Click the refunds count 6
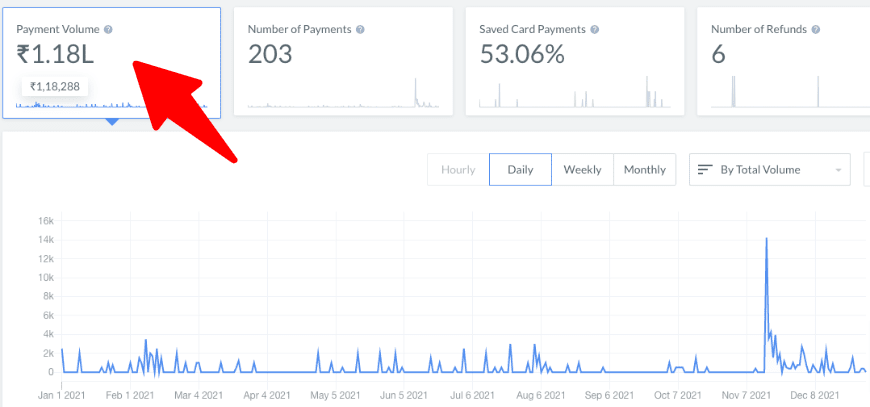Viewport: 870px width, 407px height. pos(719,54)
